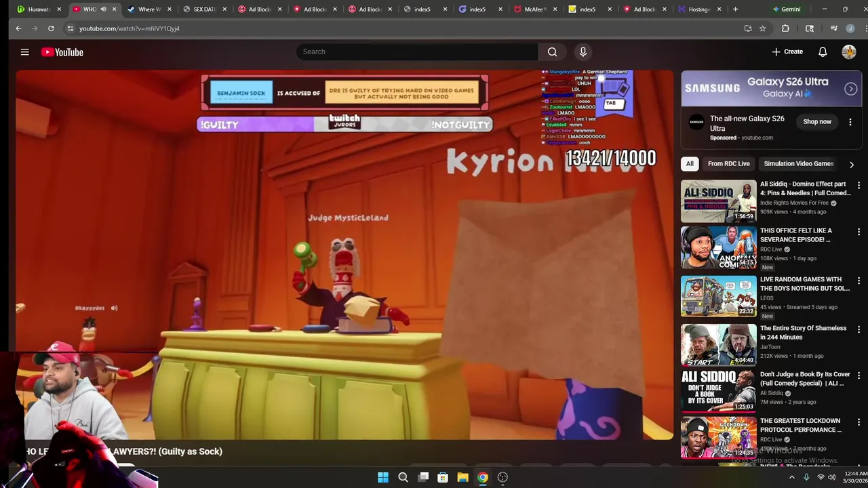
Task: Open the YouTube account avatar menu
Action: tap(849, 52)
